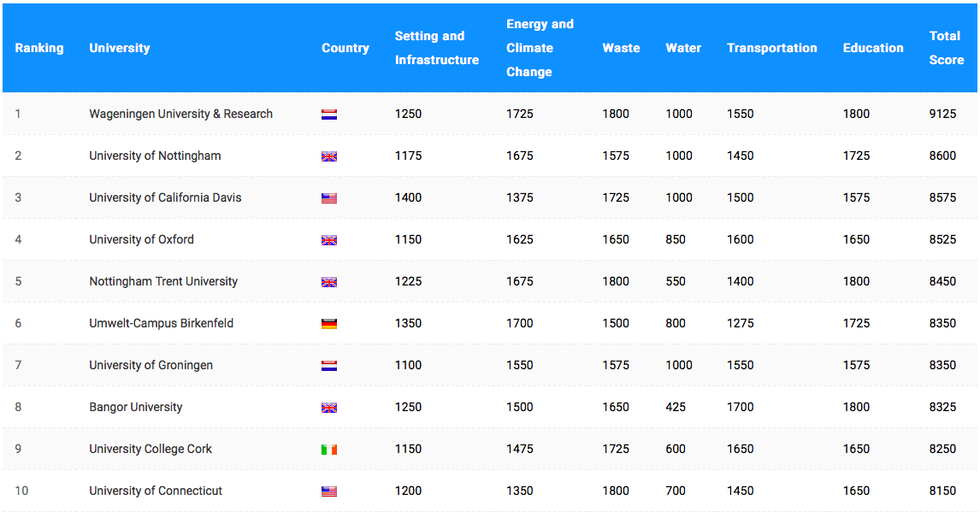980x512 pixels.
Task: Click setting score 1350 for Birkenfeld
Action: [x=408, y=323]
